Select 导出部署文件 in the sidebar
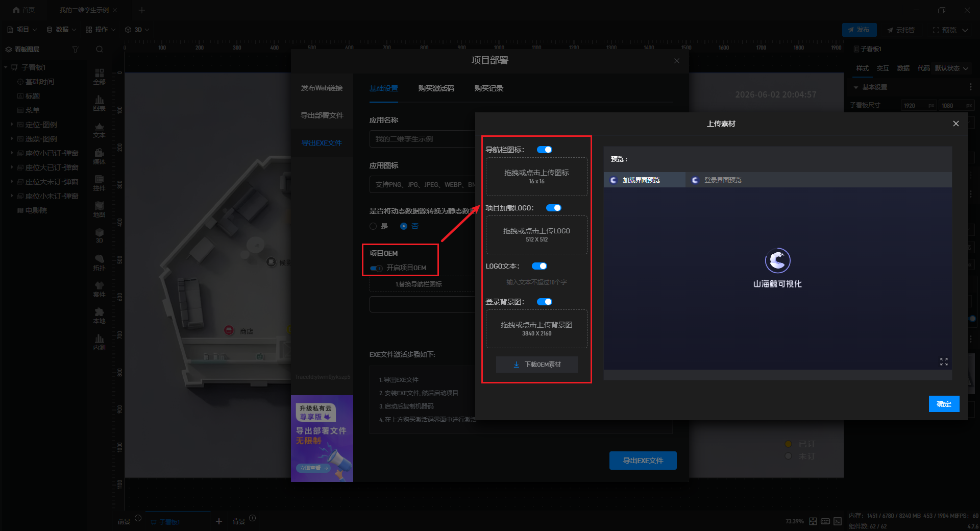The width and height of the screenshot is (980, 531). pyautogui.click(x=322, y=115)
